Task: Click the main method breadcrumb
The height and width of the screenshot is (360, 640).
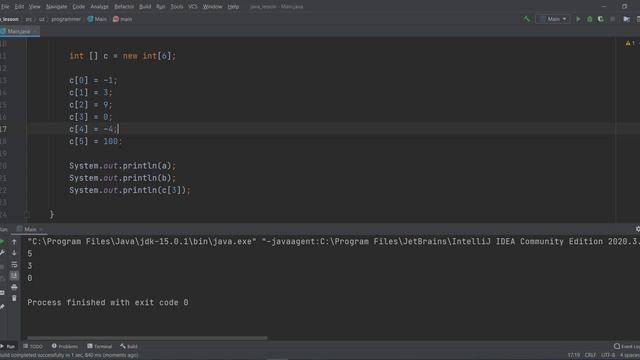Action: (x=122, y=19)
